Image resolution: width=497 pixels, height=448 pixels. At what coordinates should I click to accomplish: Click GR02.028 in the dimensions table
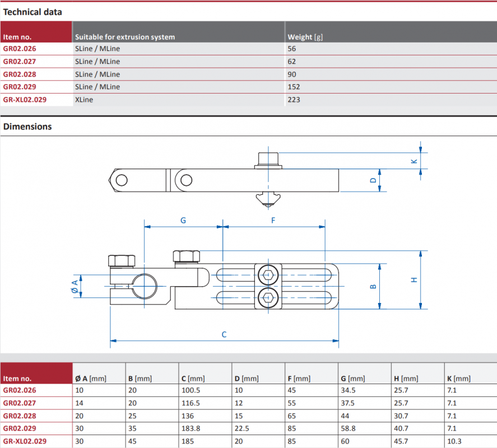[x=20, y=416]
